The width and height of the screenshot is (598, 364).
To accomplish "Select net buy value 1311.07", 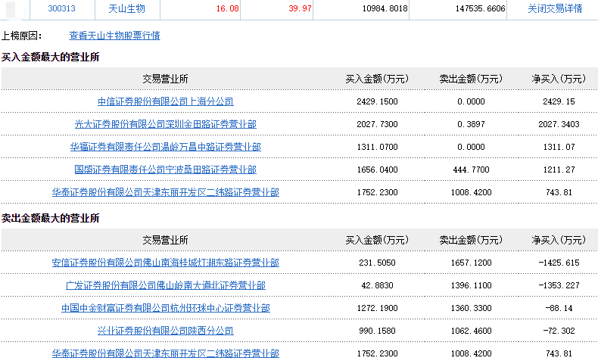I will (559, 147).
